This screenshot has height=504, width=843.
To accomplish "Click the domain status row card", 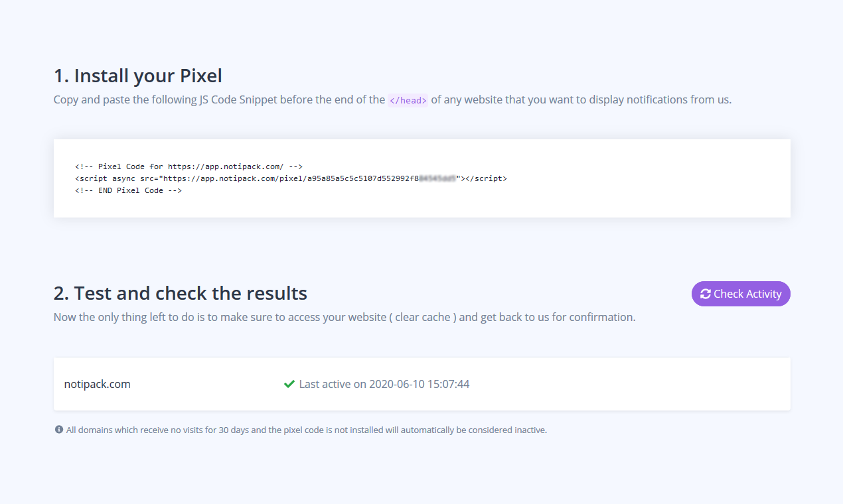I will coord(421,383).
